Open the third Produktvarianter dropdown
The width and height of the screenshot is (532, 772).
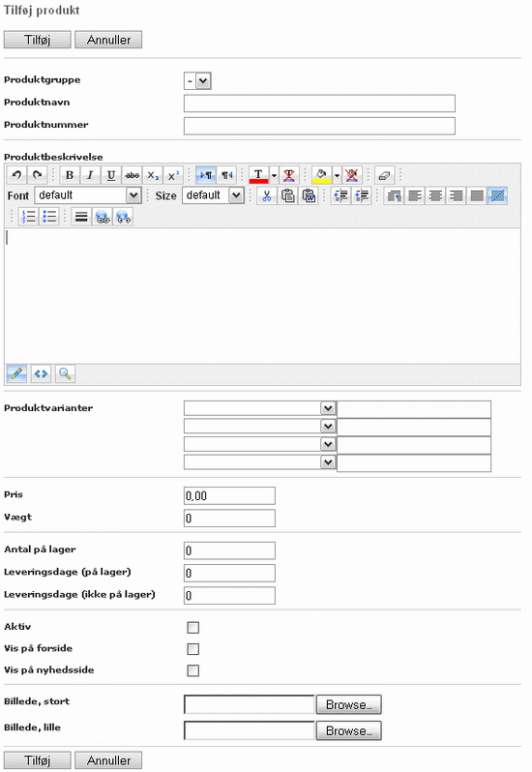[x=260, y=444]
